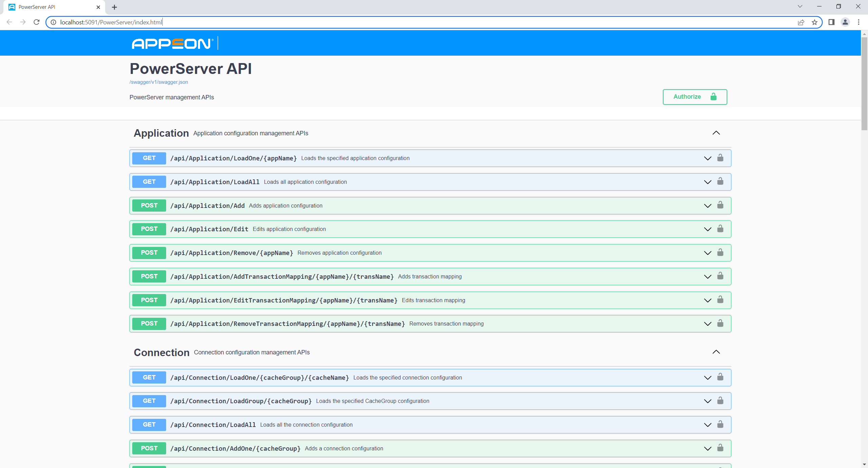Click the lock icon next to AddTransactionMapping
The height and width of the screenshot is (468, 868).
(x=721, y=276)
